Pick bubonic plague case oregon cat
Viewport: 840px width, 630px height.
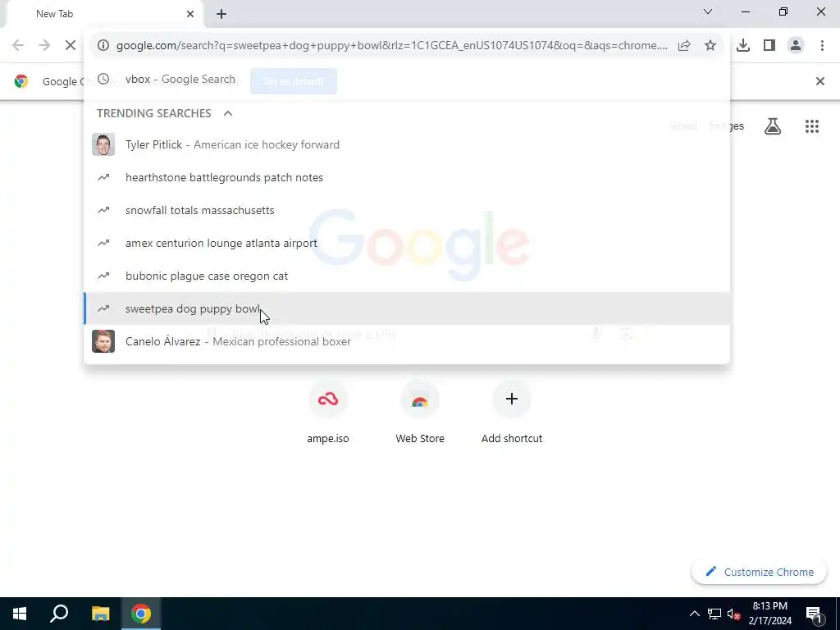[x=407, y=276]
